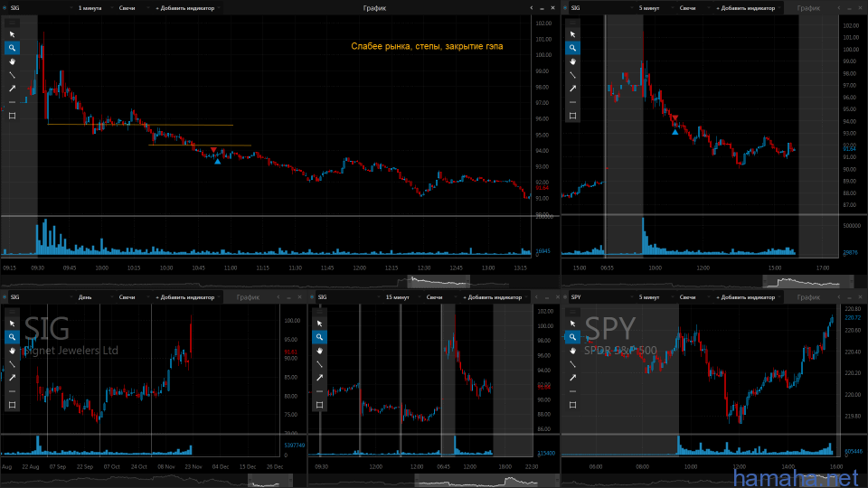Choose the horizontal line tool in daily SIG chart
The width and height of the screenshot is (868, 488).
pos(13,391)
